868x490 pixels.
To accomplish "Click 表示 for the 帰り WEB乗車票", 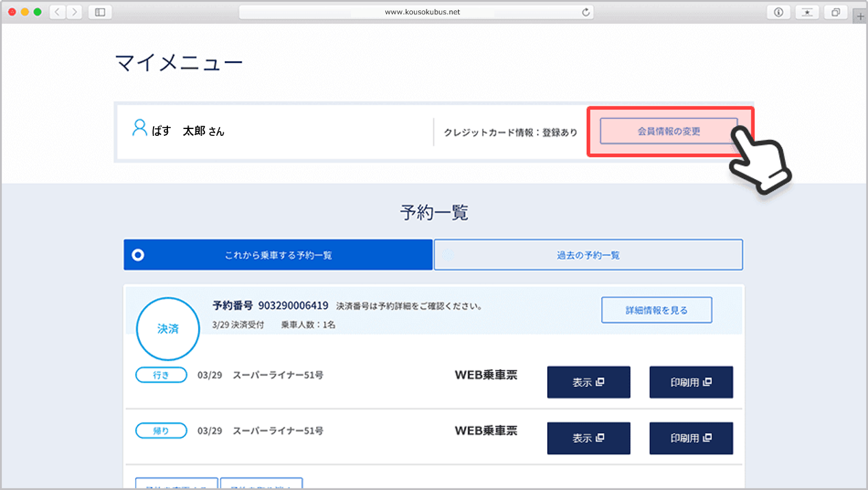I will tap(588, 438).
